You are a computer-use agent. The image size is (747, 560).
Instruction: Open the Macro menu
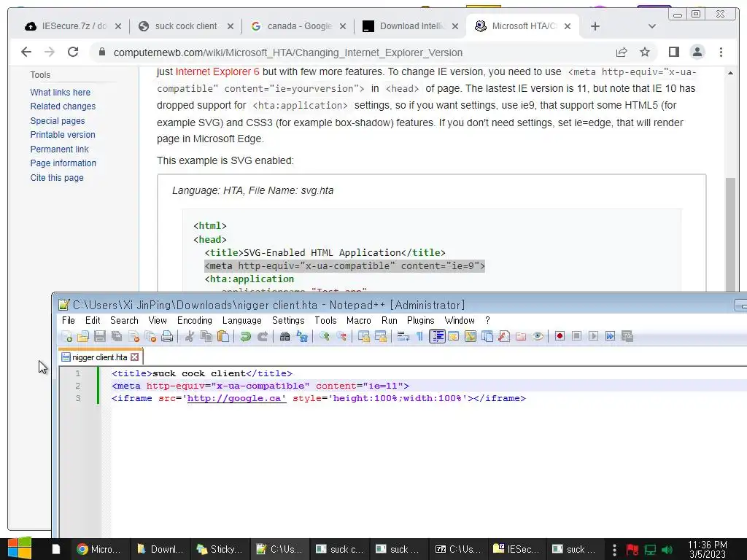pos(359,321)
